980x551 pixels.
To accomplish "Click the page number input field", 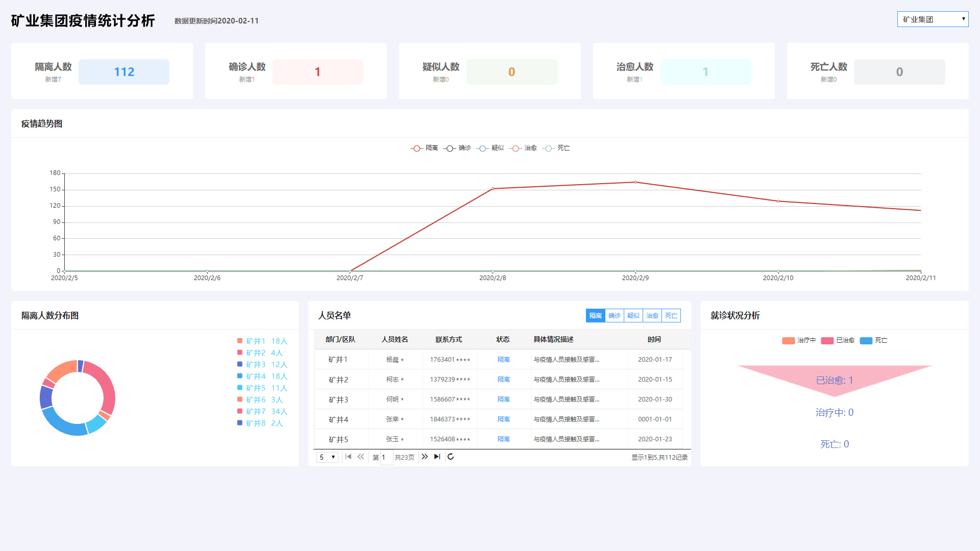I will (385, 457).
